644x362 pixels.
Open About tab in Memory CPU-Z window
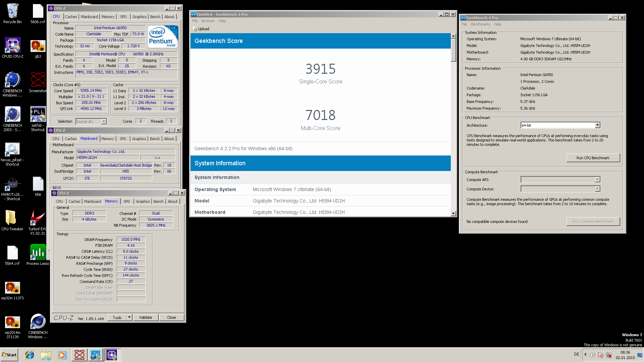173,201
